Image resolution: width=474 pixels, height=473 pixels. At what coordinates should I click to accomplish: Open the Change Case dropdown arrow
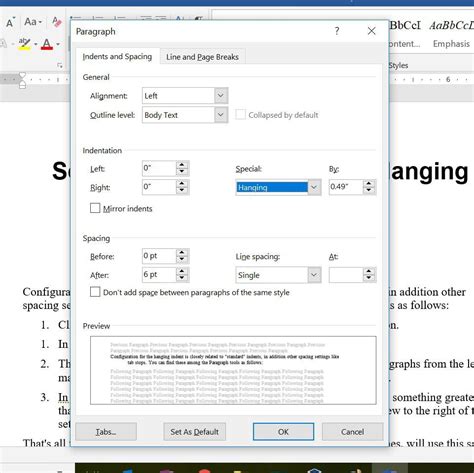pyautogui.click(x=40, y=22)
